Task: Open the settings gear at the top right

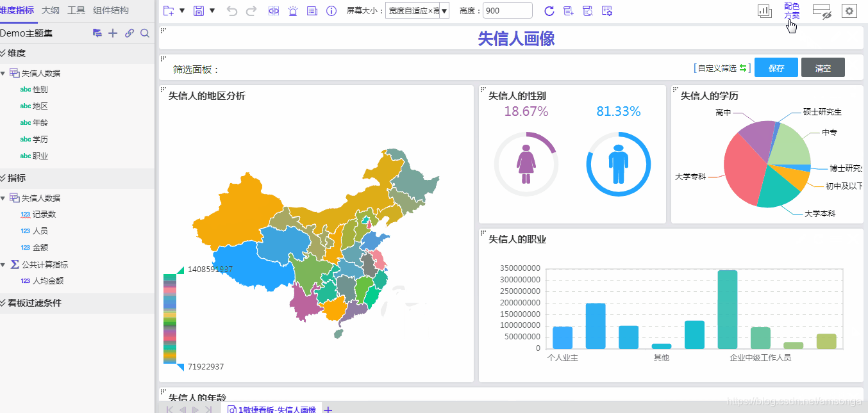Action: (x=849, y=11)
